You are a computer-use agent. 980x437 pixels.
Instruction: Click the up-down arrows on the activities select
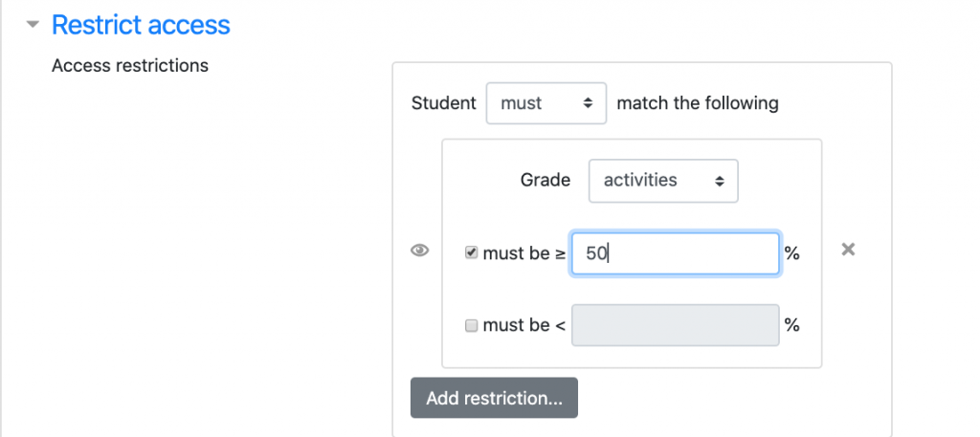click(720, 181)
